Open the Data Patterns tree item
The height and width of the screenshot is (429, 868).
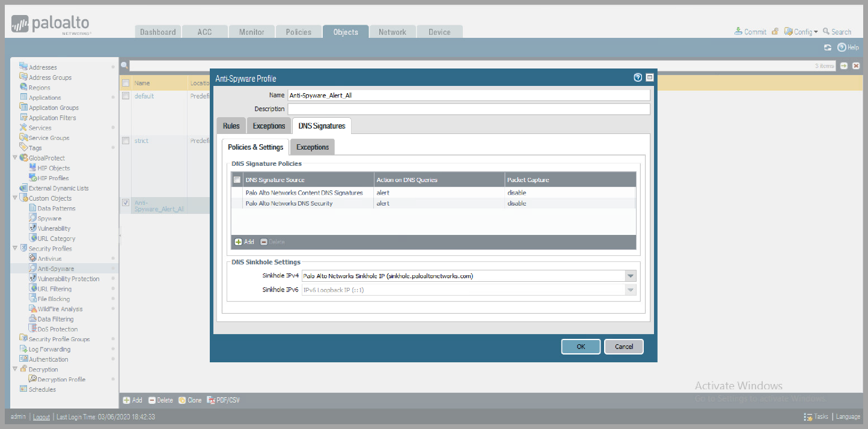point(57,208)
